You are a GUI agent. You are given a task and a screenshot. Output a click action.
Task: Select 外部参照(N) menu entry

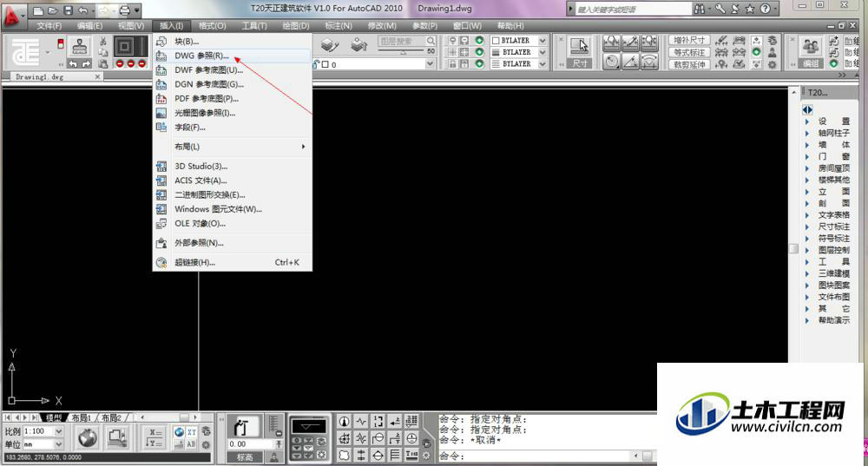point(233,243)
